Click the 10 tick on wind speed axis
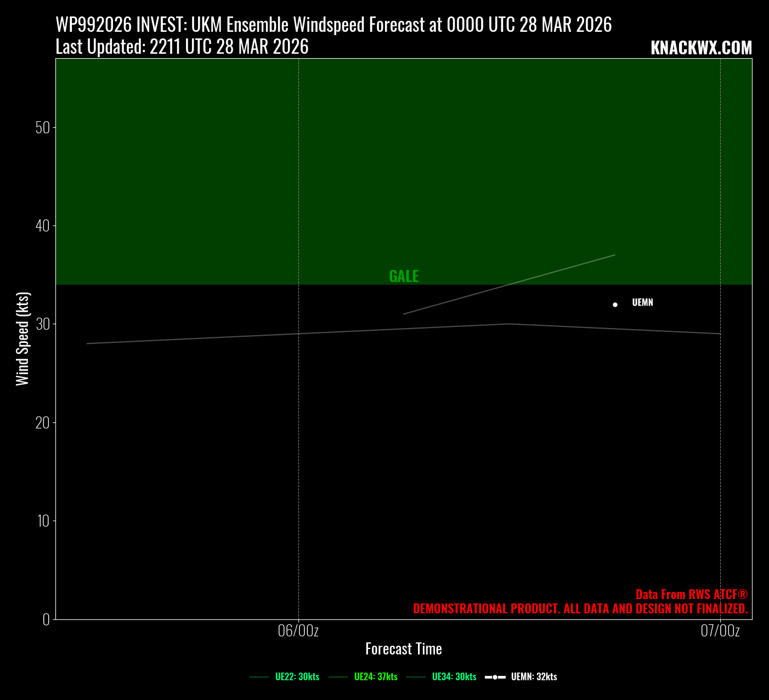 pos(43,521)
